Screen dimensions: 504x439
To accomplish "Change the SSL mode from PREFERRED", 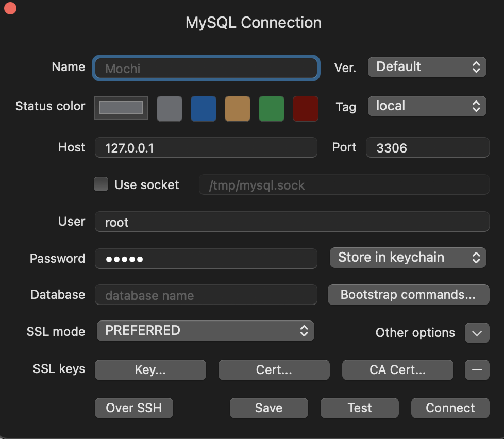I will tap(205, 331).
